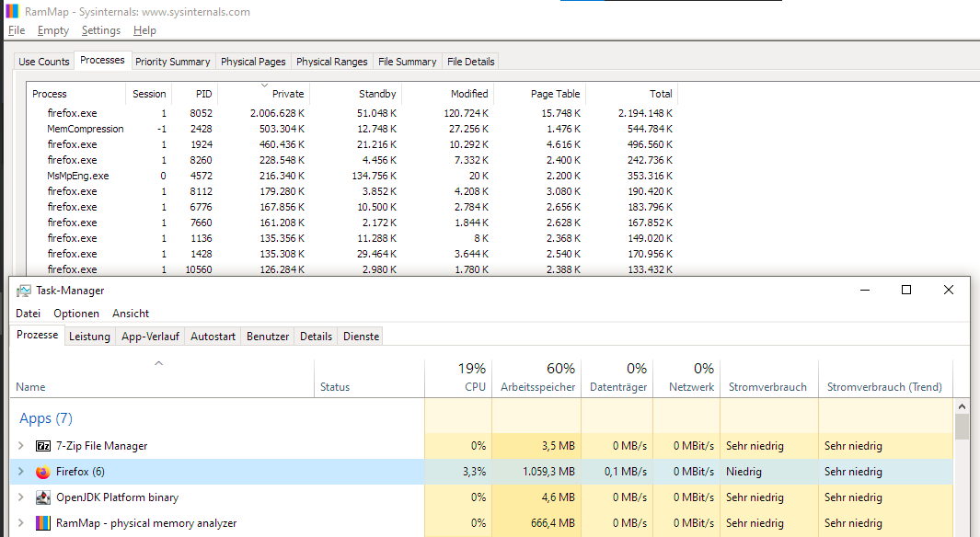Viewport: 980px width, 537px height.
Task: Select firefox.exe row with PID 1924
Action: (x=352, y=144)
